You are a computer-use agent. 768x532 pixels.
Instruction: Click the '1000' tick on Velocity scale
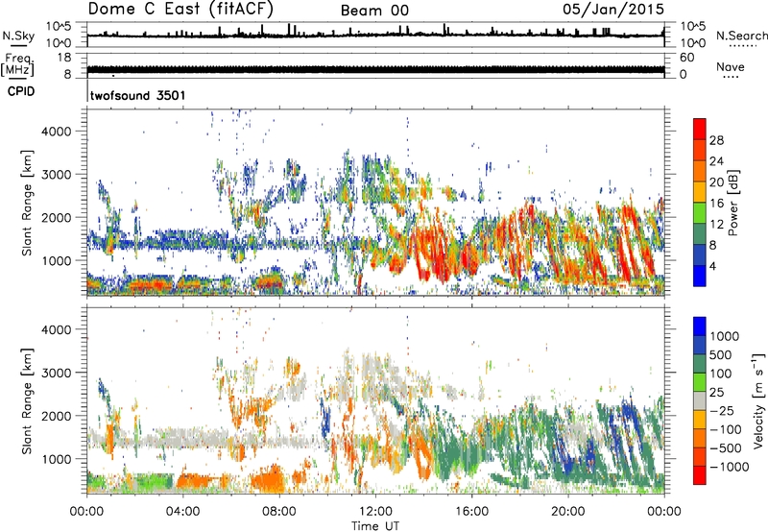click(x=724, y=336)
